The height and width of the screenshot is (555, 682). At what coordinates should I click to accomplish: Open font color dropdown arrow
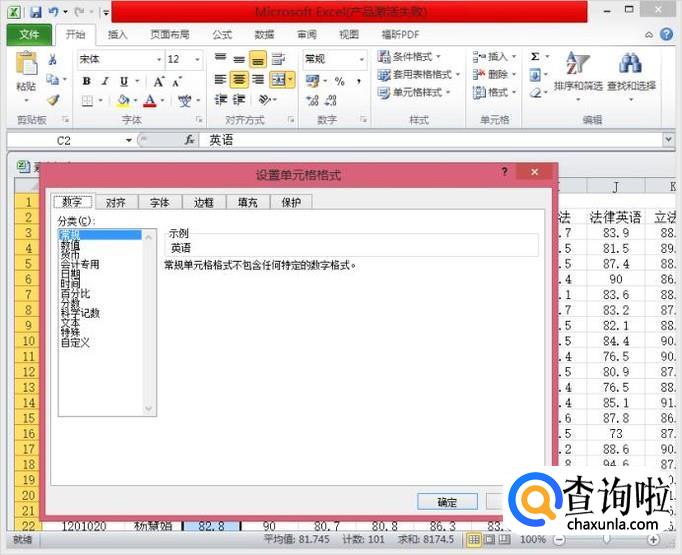click(x=163, y=101)
